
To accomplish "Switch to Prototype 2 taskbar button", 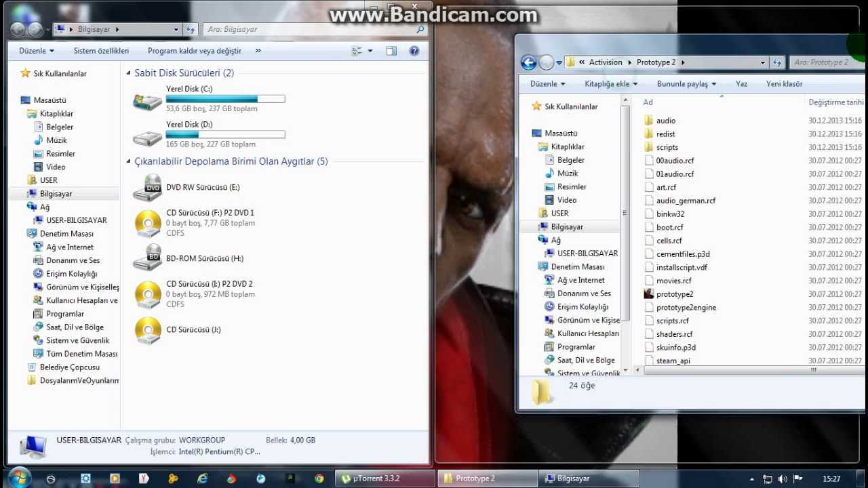I will tap(487, 479).
